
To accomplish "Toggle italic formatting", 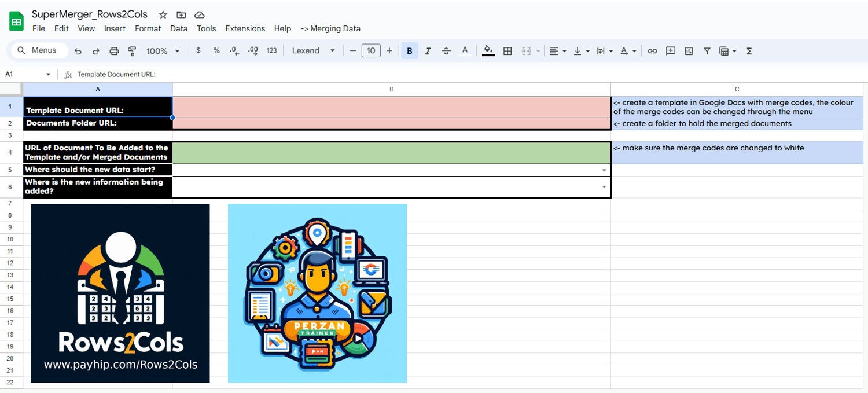I will tap(428, 51).
